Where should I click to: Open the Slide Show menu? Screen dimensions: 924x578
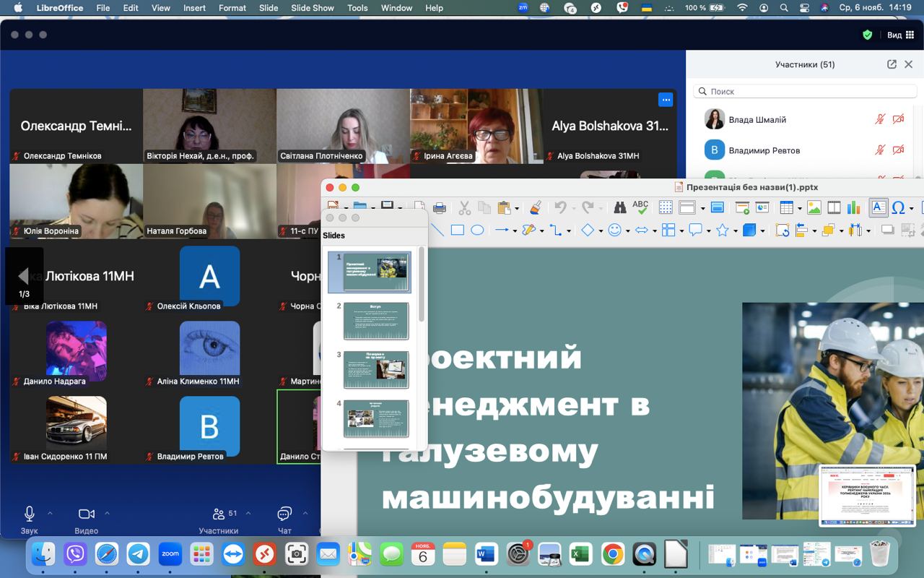pos(313,8)
